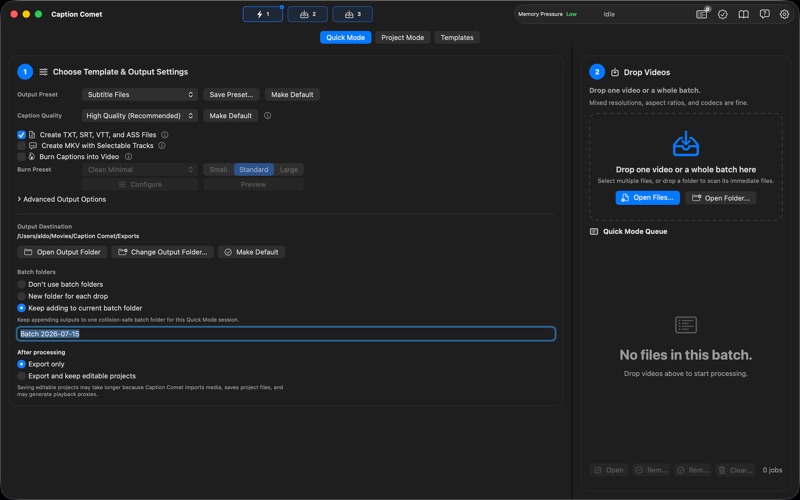
Task: Click the empty batch list icon above No files
Action: pos(686,325)
